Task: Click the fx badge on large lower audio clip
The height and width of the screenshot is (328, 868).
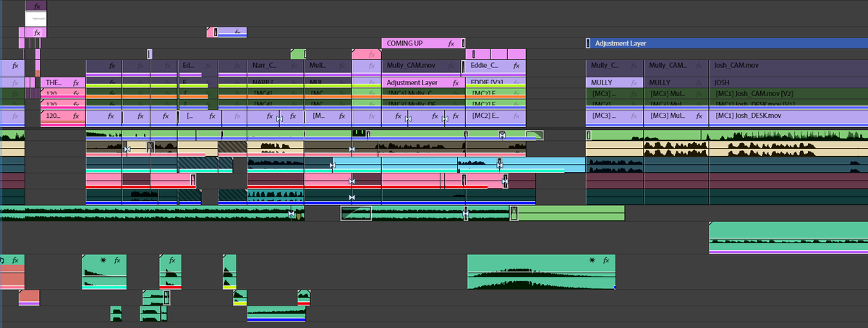Action: pyautogui.click(x=606, y=260)
